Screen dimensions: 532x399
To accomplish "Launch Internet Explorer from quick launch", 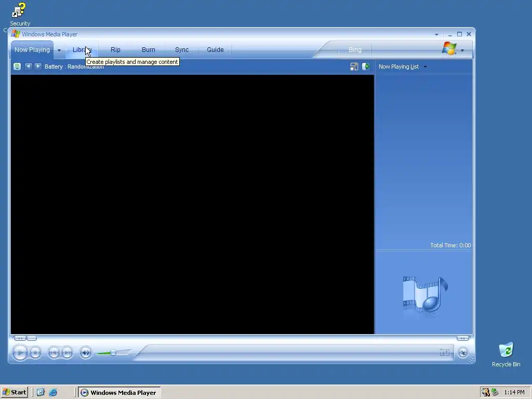I will [54, 392].
